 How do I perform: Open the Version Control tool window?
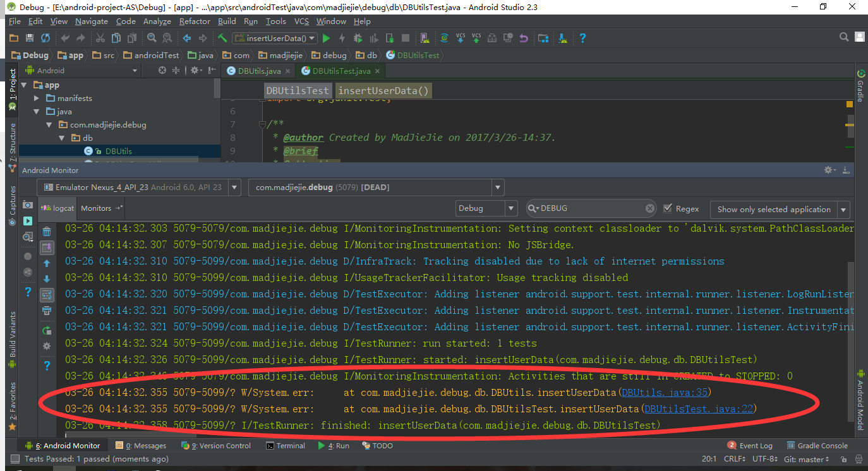click(216, 446)
